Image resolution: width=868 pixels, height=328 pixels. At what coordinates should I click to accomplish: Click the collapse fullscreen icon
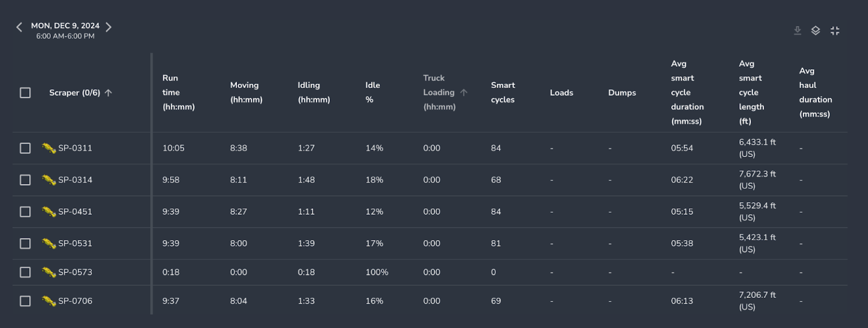point(835,31)
